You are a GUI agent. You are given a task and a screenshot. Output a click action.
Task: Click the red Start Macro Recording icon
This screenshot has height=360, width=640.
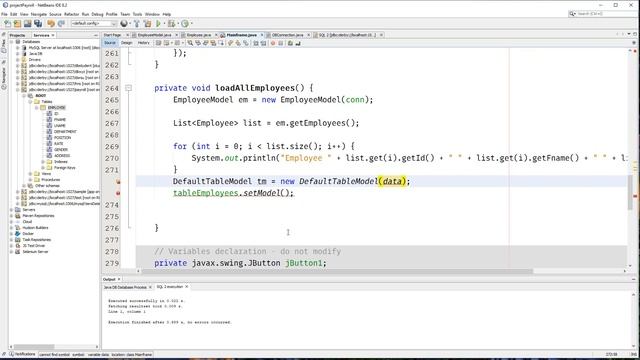(x=273, y=43)
